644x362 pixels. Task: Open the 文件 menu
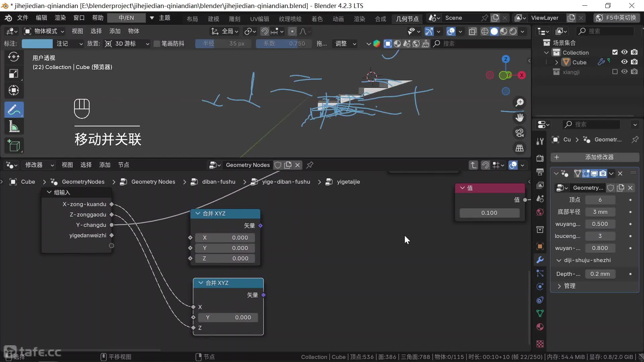click(22, 18)
